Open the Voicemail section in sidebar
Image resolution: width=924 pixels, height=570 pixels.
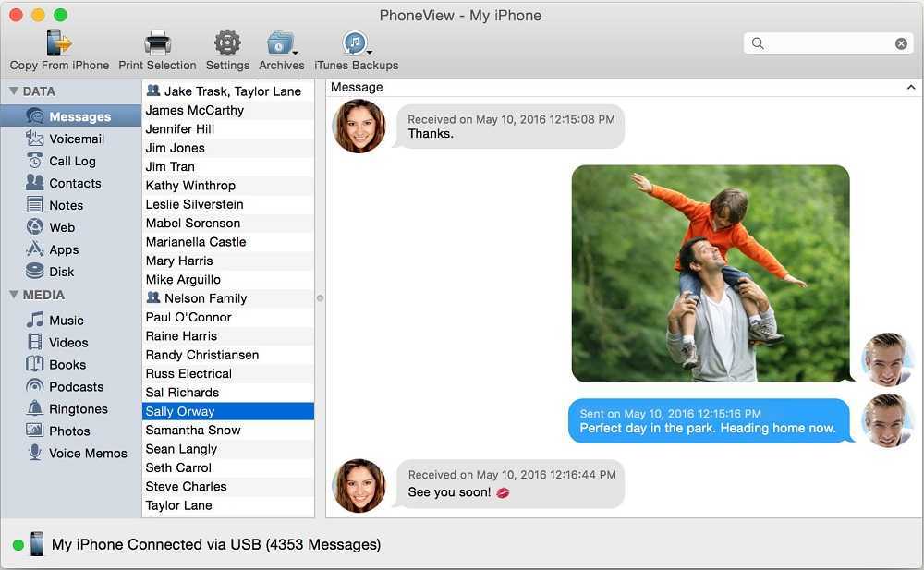[x=76, y=139]
